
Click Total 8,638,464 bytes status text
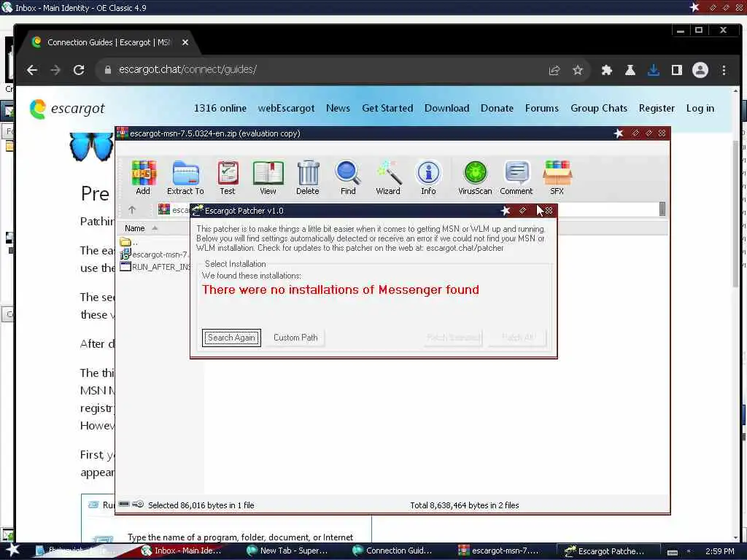coord(465,505)
